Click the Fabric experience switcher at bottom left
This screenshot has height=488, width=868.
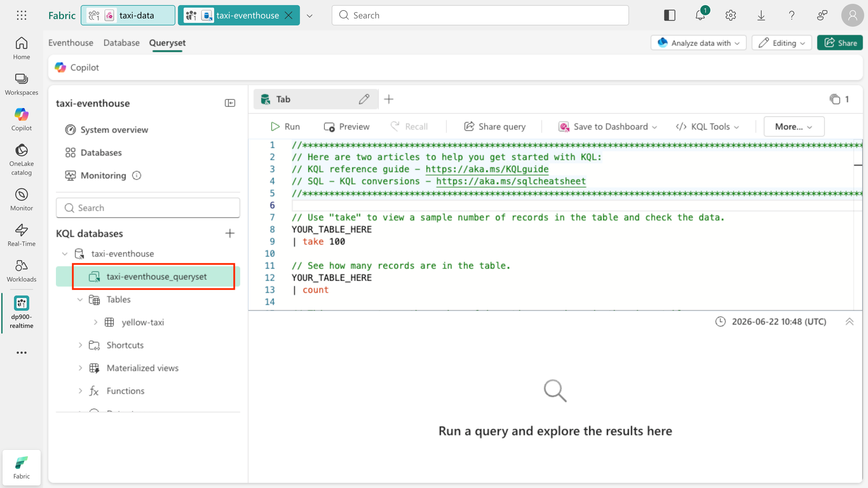(22, 467)
